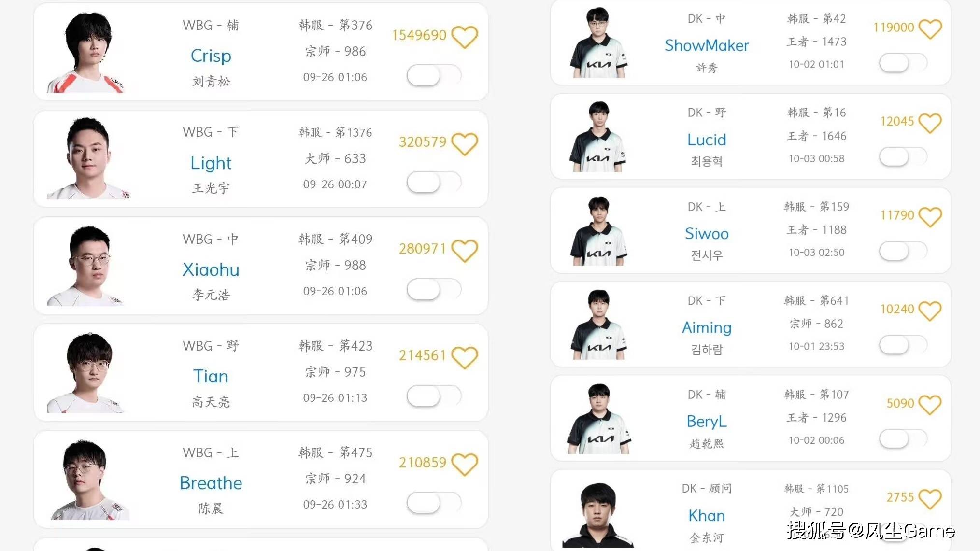The image size is (980, 551).
Task: Switch on the toggle for Siwoo
Action: tap(903, 251)
